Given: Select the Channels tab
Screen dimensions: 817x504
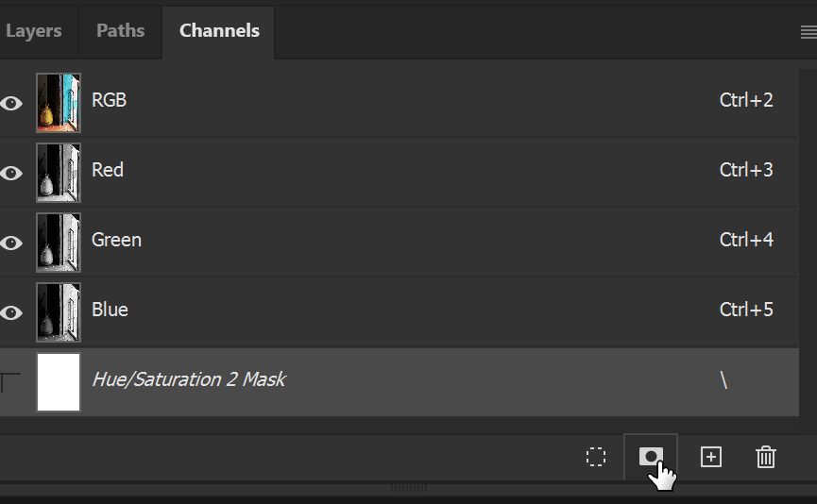Looking at the screenshot, I should tap(219, 31).
